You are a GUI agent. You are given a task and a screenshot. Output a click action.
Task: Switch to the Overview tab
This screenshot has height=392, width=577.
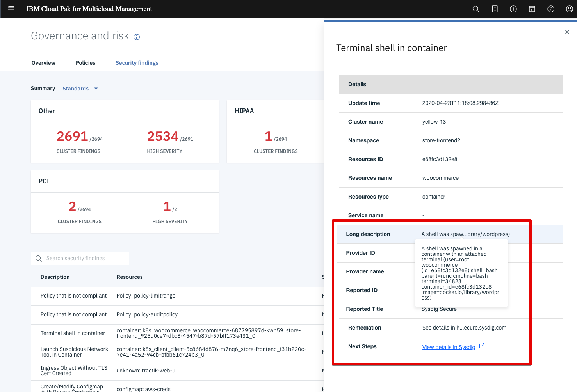coord(43,63)
